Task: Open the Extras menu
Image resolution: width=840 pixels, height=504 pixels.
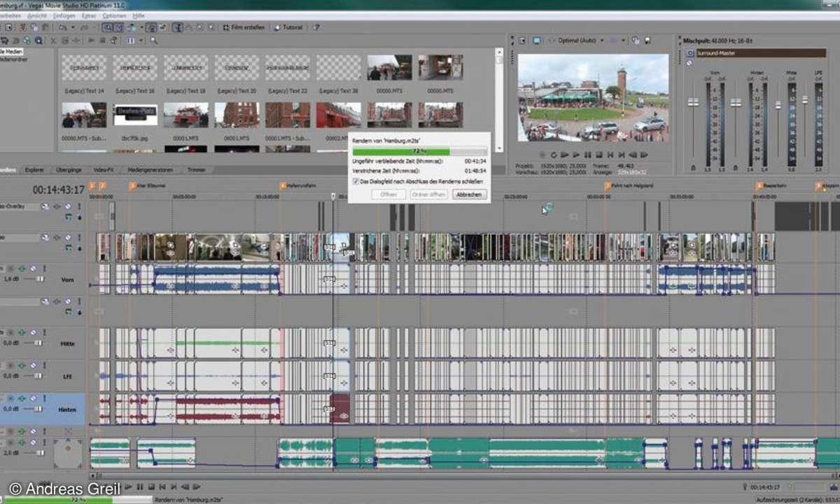Action: [88, 15]
